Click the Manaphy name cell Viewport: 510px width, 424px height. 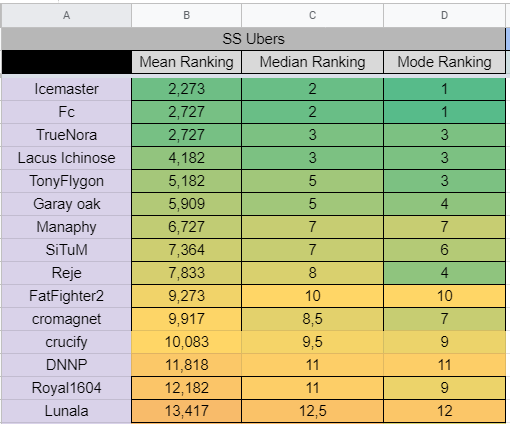click(67, 227)
